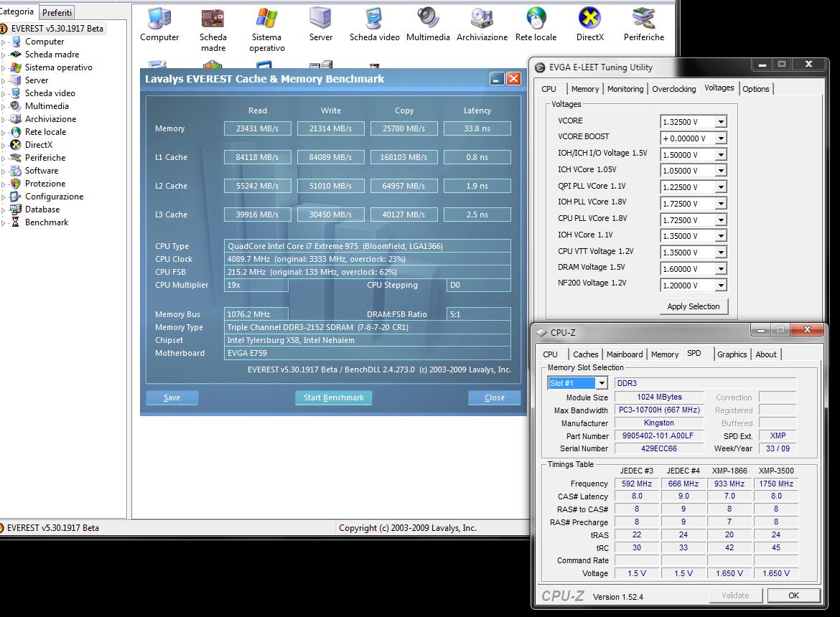Open the DRAM Voltage dropdown
This screenshot has width=840, height=617.
(721, 269)
